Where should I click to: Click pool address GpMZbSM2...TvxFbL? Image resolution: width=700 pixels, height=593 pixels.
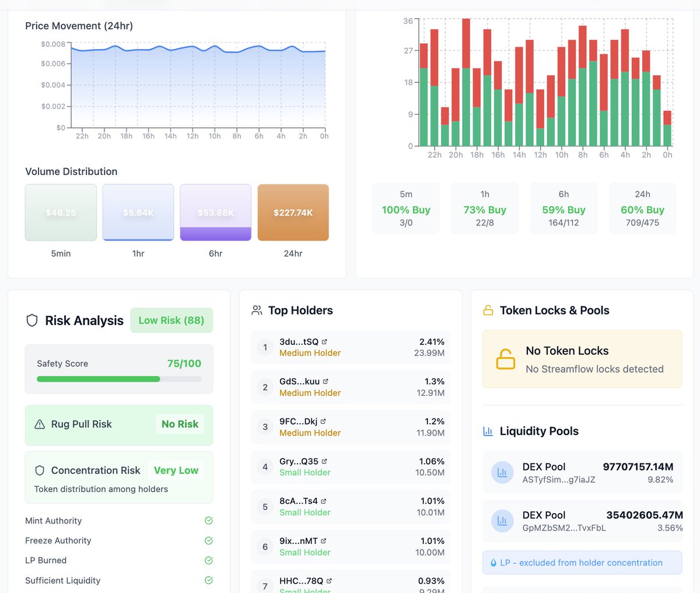click(x=564, y=528)
